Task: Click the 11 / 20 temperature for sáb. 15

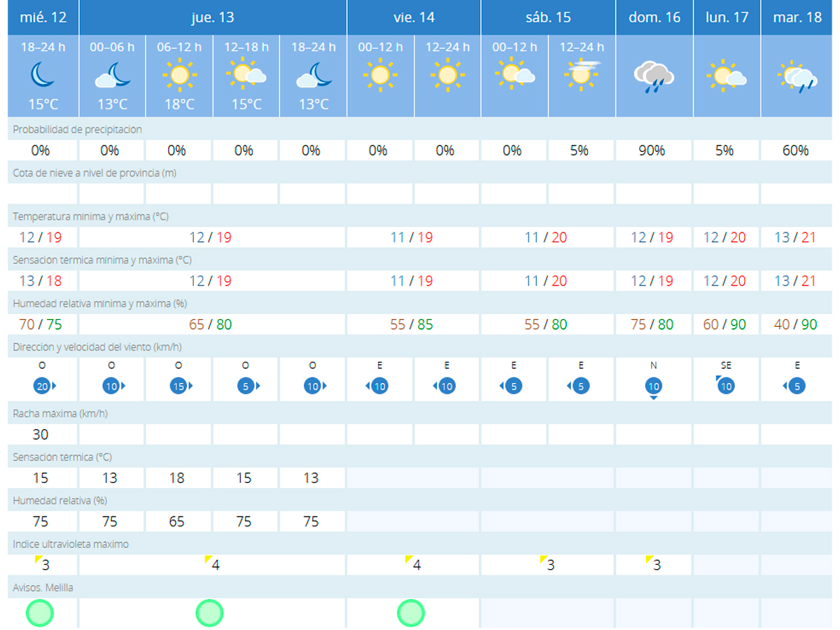Action: (x=546, y=237)
